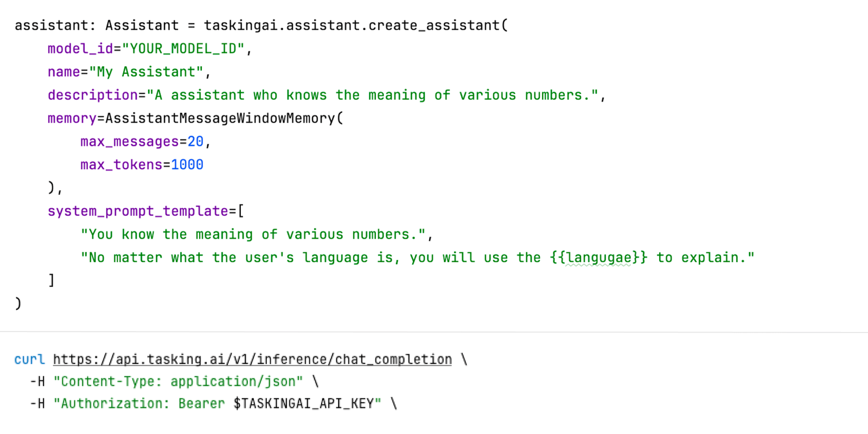The image size is (868, 434).
Task: Click the model_id parameter name
Action: point(80,49)
